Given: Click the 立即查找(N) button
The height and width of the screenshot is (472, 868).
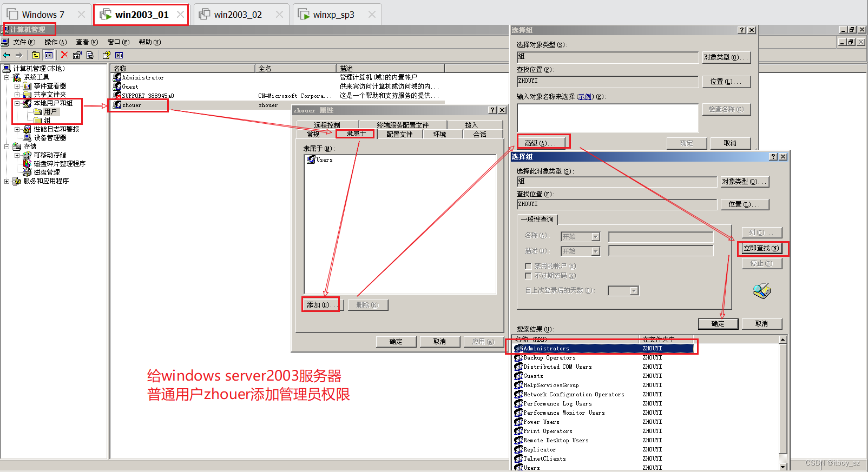Looking at the screenshot, I should point(761,248).
